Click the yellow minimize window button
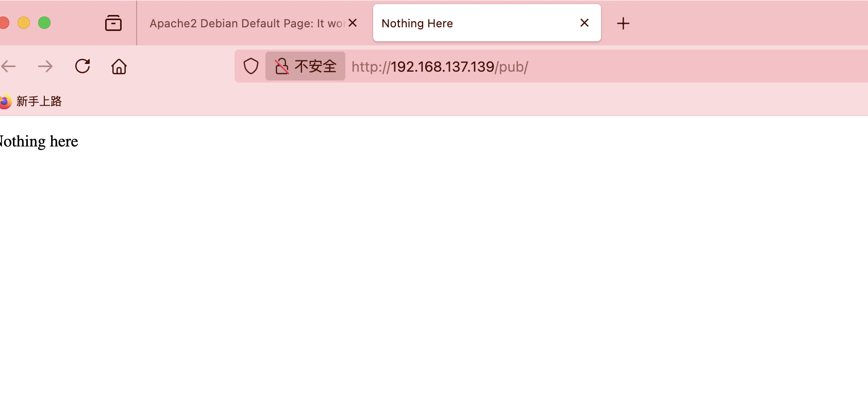This screenshot has height=393, width=868. 24,23
